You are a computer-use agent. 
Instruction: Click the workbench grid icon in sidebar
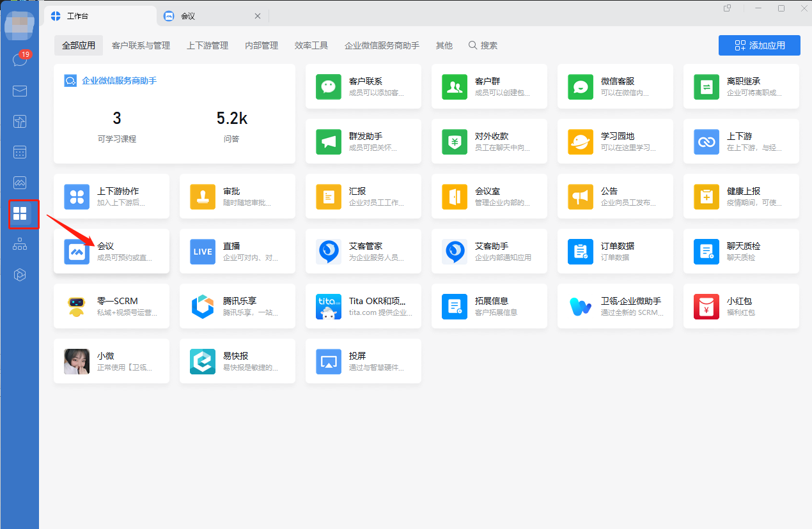[x=20, y=213]
